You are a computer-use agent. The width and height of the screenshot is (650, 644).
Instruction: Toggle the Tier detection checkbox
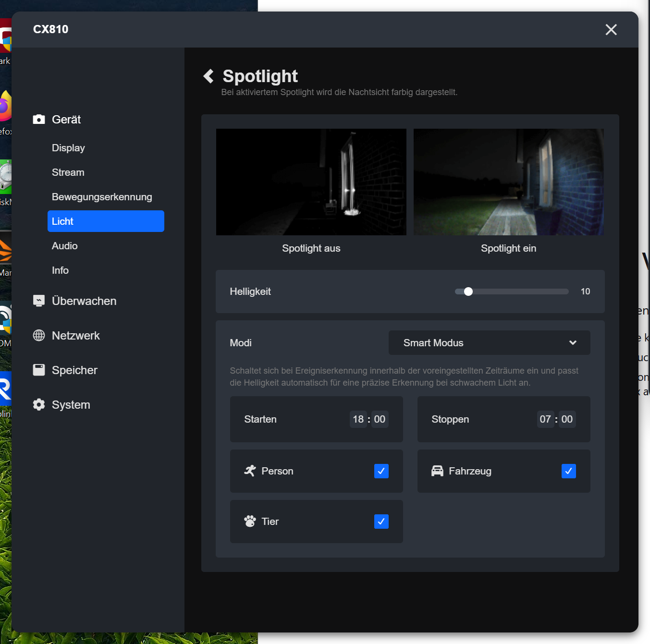[x=381, y=522]
